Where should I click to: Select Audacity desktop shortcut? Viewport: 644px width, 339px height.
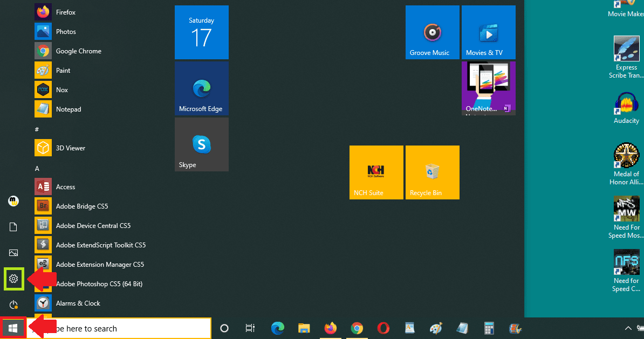coord(626,108)
